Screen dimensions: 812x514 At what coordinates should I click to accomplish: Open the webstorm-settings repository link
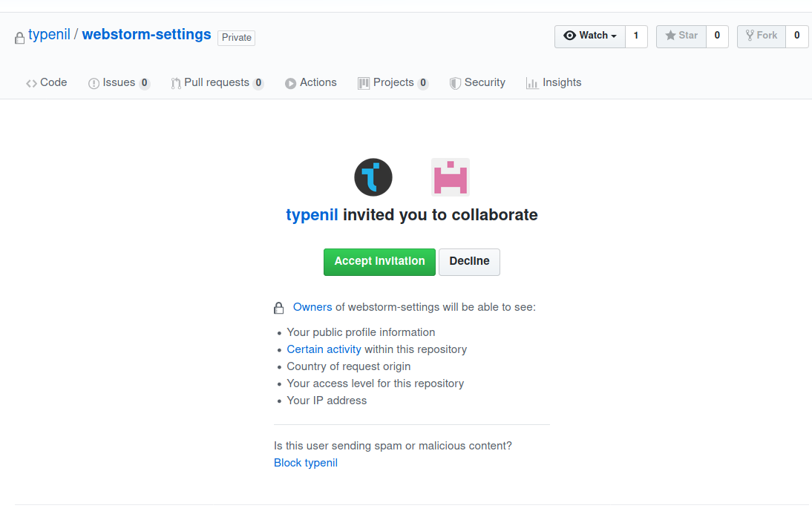[146, 35]
